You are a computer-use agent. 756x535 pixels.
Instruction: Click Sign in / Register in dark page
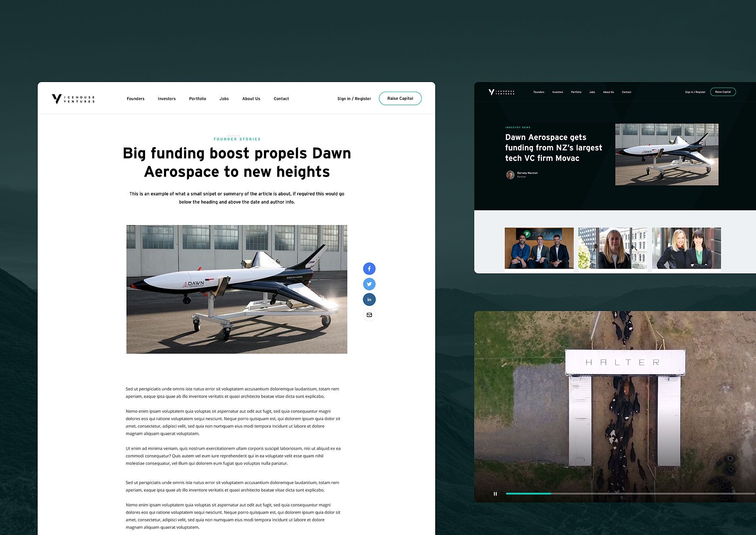point(695,92)
